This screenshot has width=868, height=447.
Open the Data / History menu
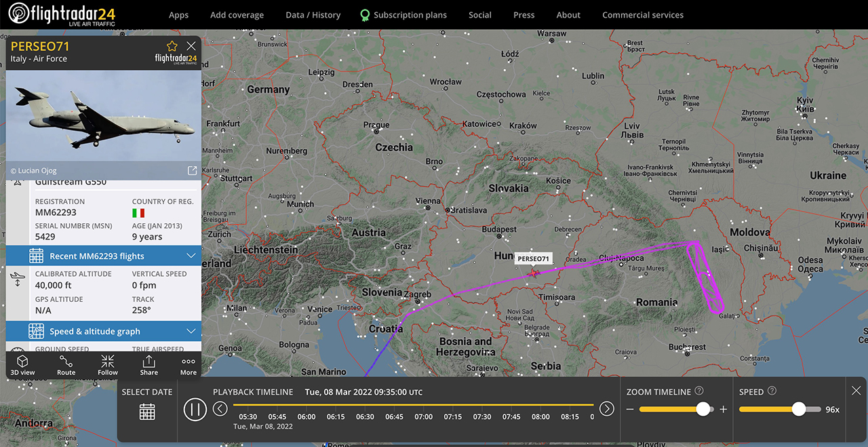click(313, 14)
